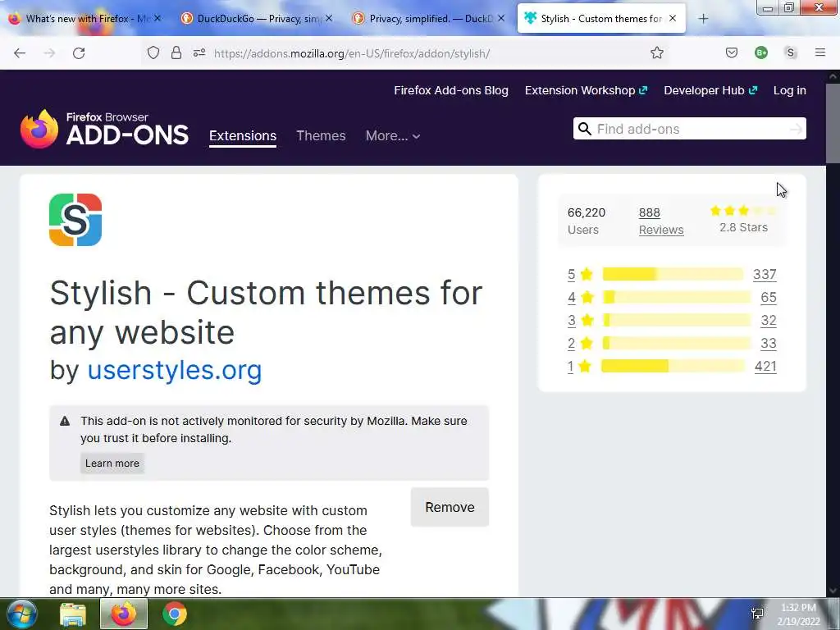Open Developer Hub link
This screenshot has width=840, height=630.
[x=710, y=90]
